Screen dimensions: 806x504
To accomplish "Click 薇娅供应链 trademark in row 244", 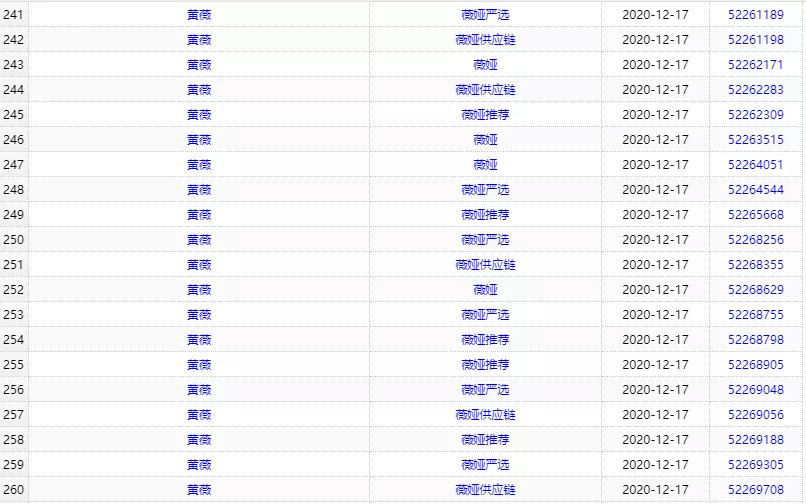I will (485, 89).
